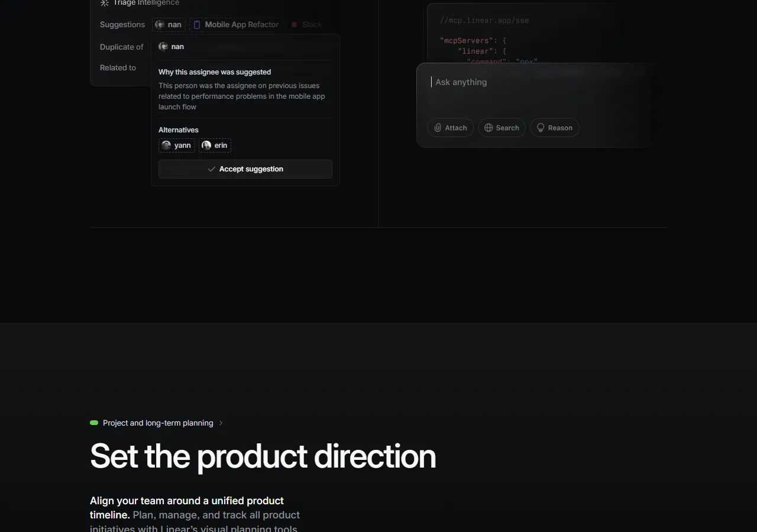Viewport: 757px width, 532px height.
Task: Click the mcp.linear.app code snippet
Action: [484, 20]
